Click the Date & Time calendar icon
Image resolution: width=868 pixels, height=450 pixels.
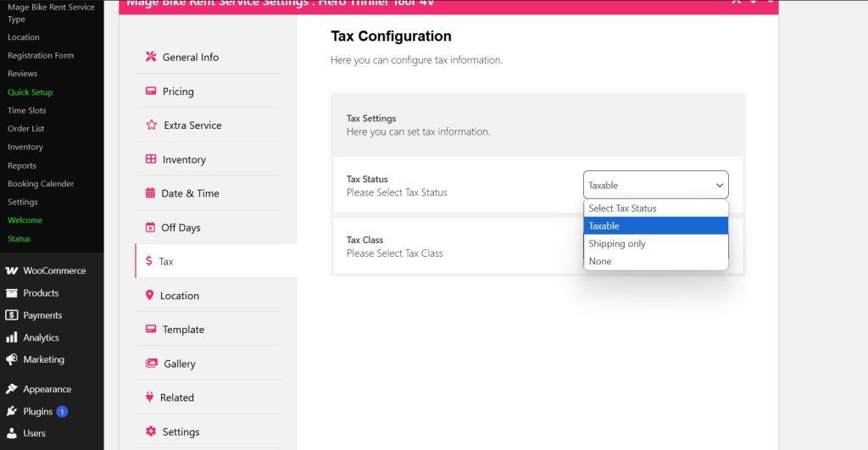(x=151, y=193)
